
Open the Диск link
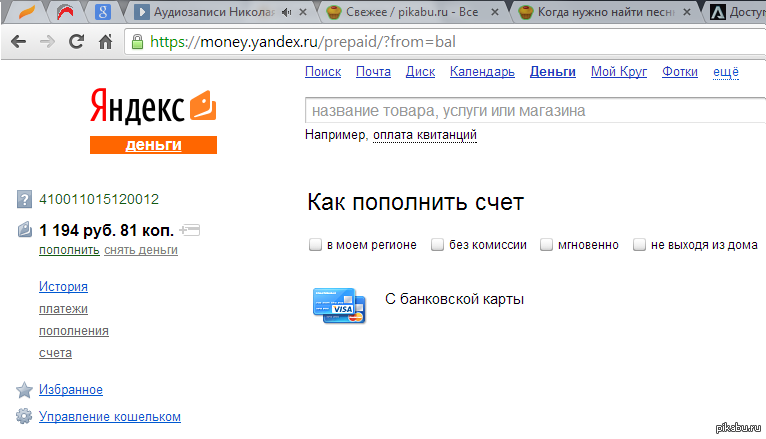(420, 72)
